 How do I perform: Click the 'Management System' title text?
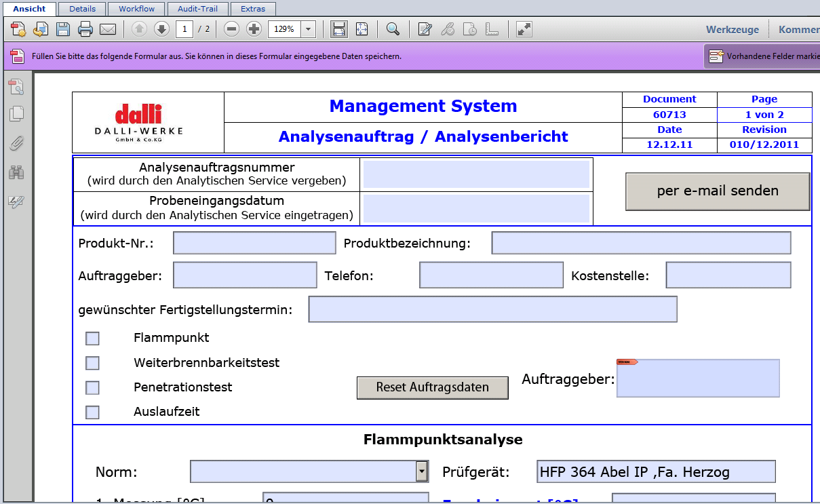[x=423, y=106]
